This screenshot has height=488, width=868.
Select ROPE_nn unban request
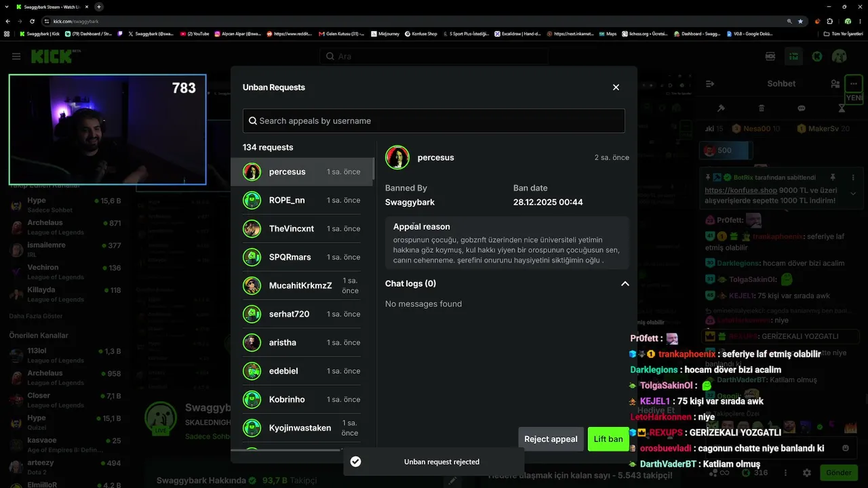pos(302,200)
